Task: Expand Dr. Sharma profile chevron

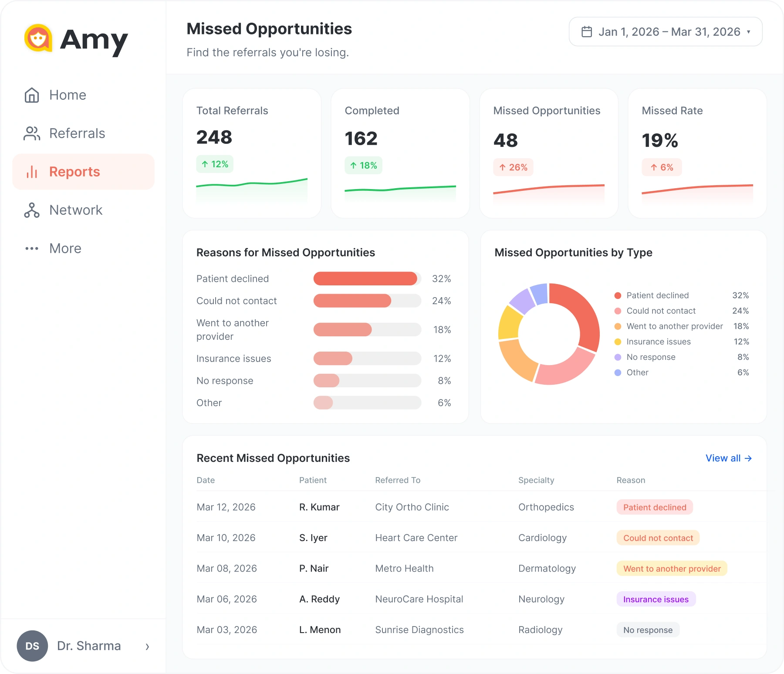Action: (147, 647)
